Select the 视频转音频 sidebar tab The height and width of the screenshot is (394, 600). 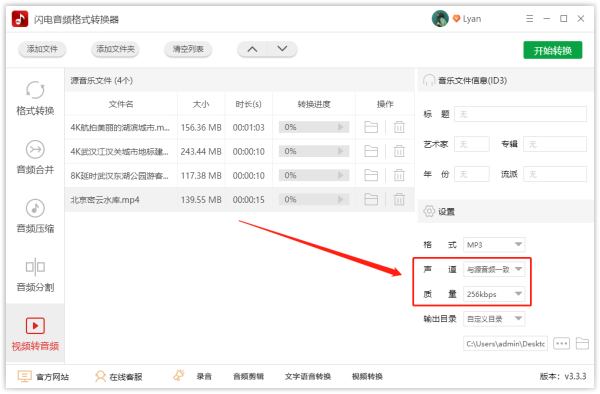[x=35, y=334]
